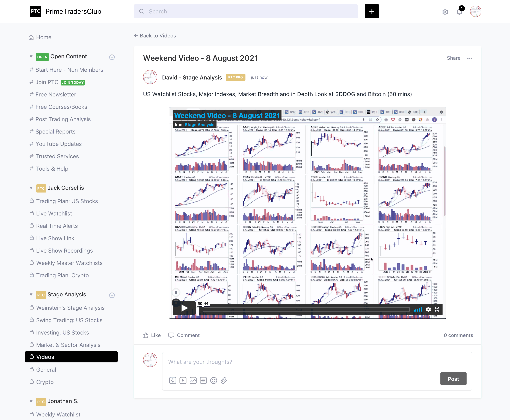Click the insert image icon
This screenshot has width=510, height=420.
193,380
